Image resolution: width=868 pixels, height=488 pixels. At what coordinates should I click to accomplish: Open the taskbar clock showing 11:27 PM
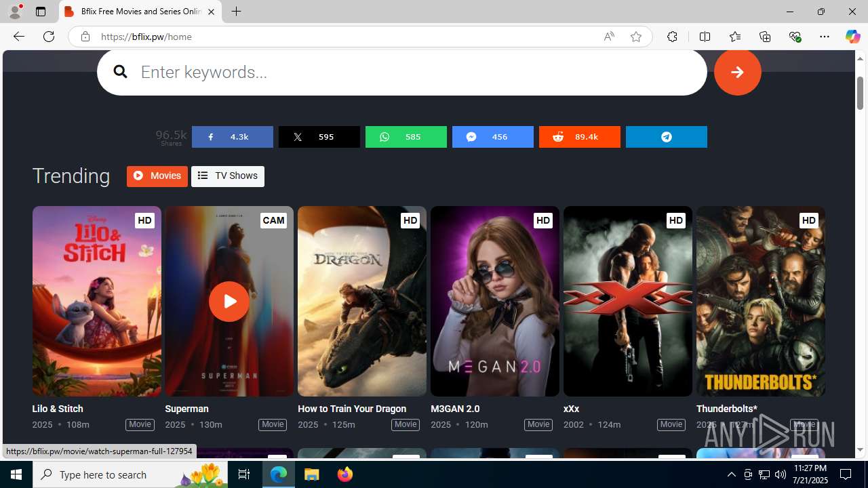pyautogui.click(x=810, y=474)
